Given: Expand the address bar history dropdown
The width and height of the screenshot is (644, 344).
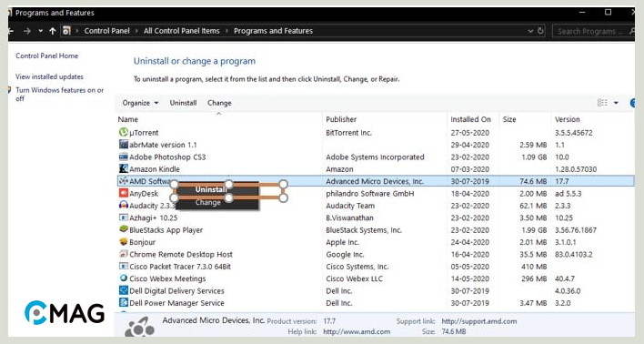Looking at the screenshot, I should coord(530,31).
